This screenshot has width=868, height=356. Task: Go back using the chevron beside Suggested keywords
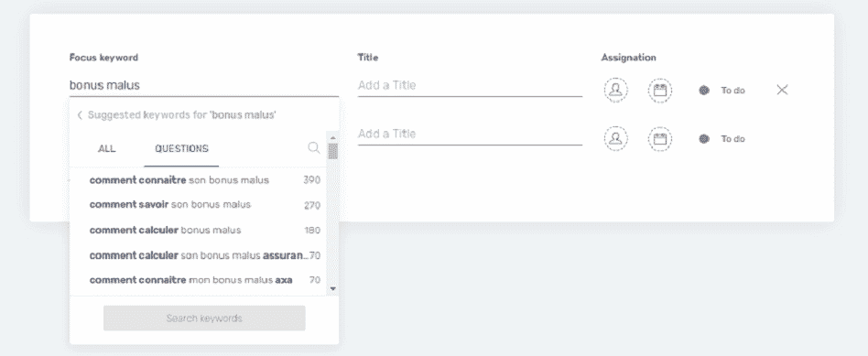point(79,115)
